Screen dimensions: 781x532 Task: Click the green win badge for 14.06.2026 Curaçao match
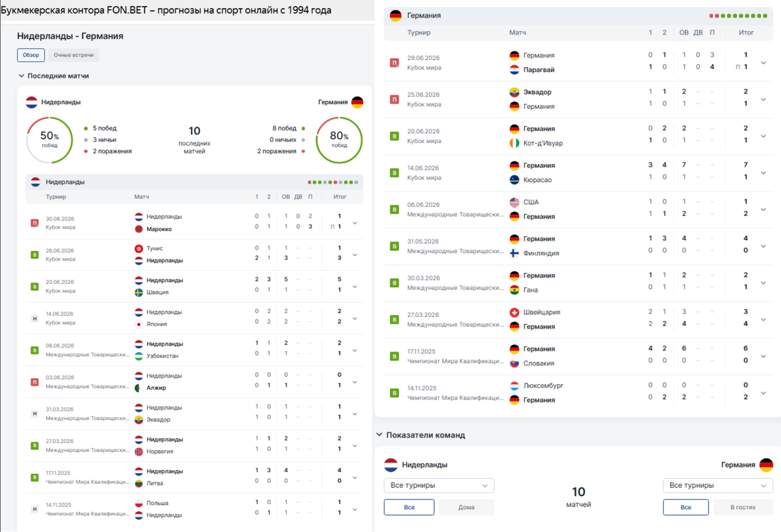click(395, 173)
